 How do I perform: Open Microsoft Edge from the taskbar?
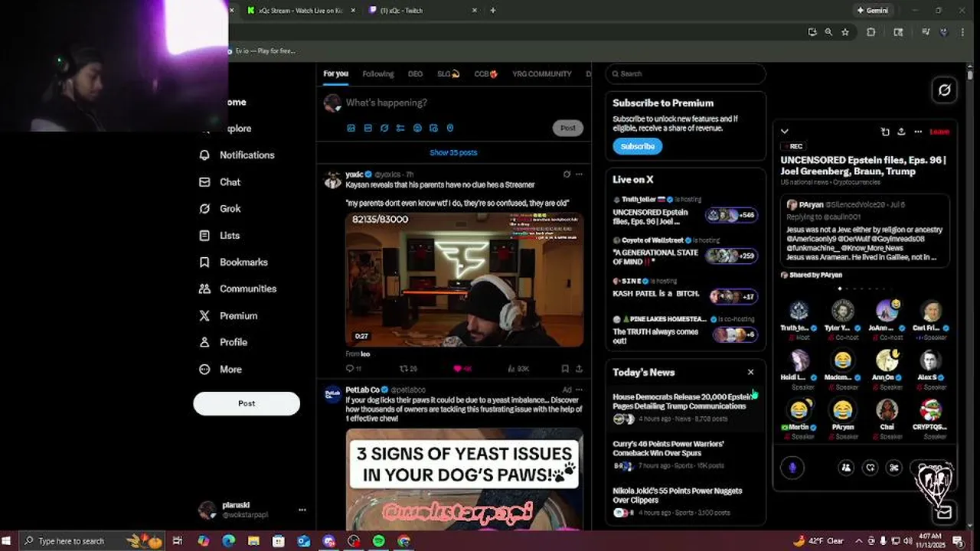pyautogui.click(x=228, y=541)
